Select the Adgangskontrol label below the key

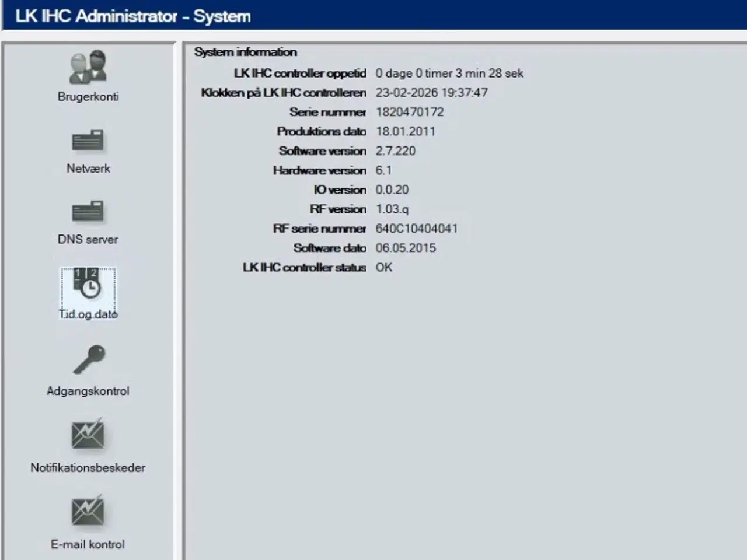(x=88, y=391)
